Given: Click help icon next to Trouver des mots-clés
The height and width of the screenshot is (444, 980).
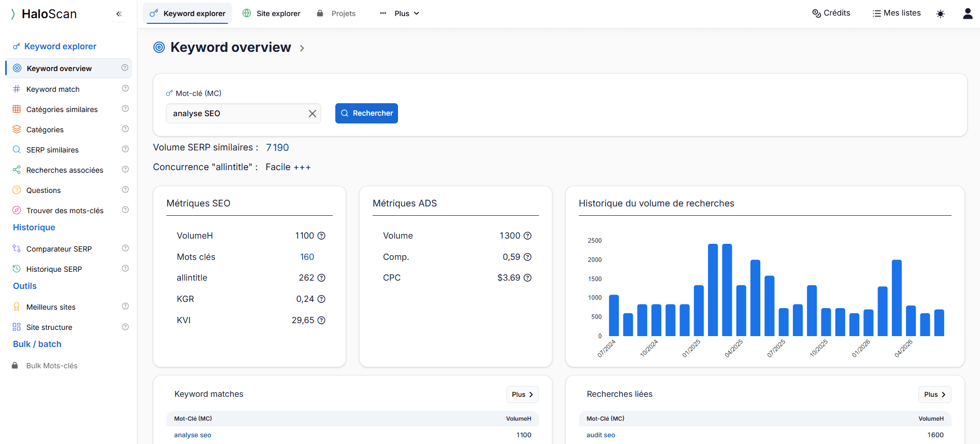Looking at the screenshot, I should (125, 210).
